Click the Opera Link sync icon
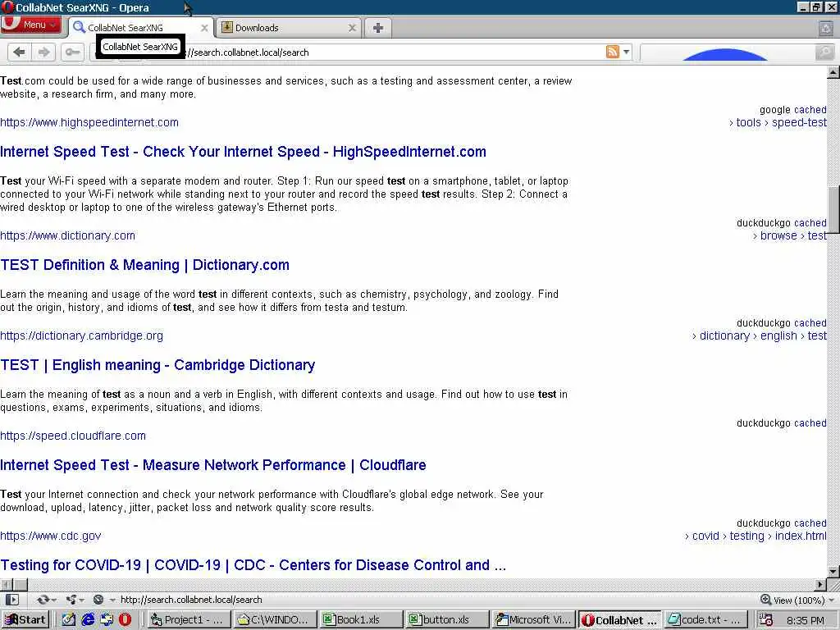The height and width of the screenshot is (630, 840). pos(43,600)
